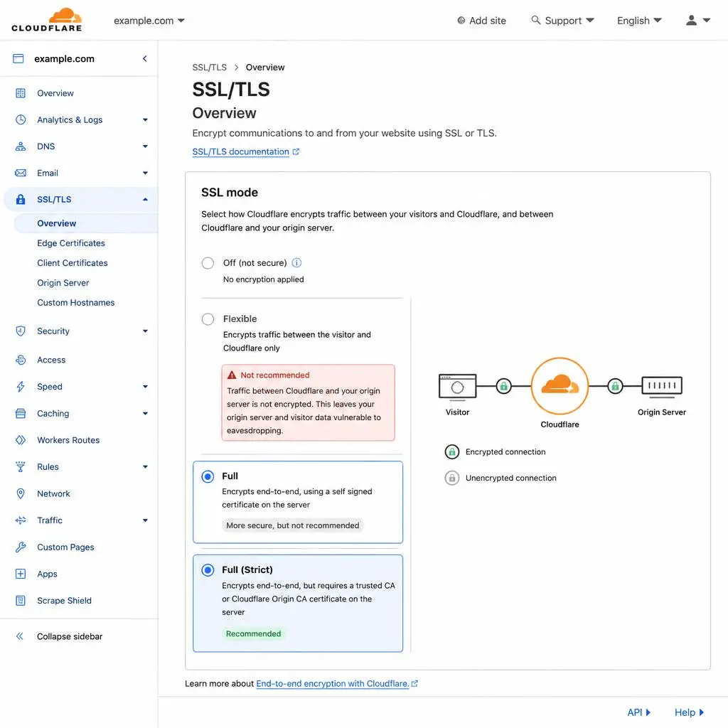
Task: Go to Workers Routes in sidebar
Action: 68,440
